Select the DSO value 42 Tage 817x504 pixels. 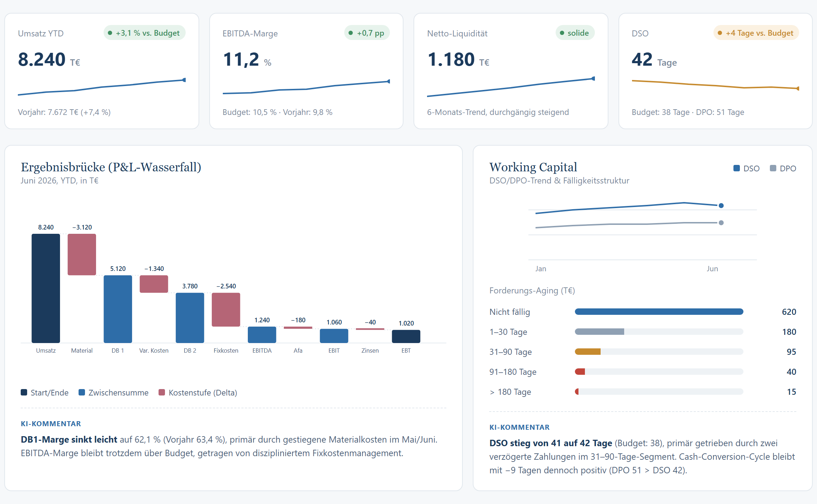pos(654,59)
